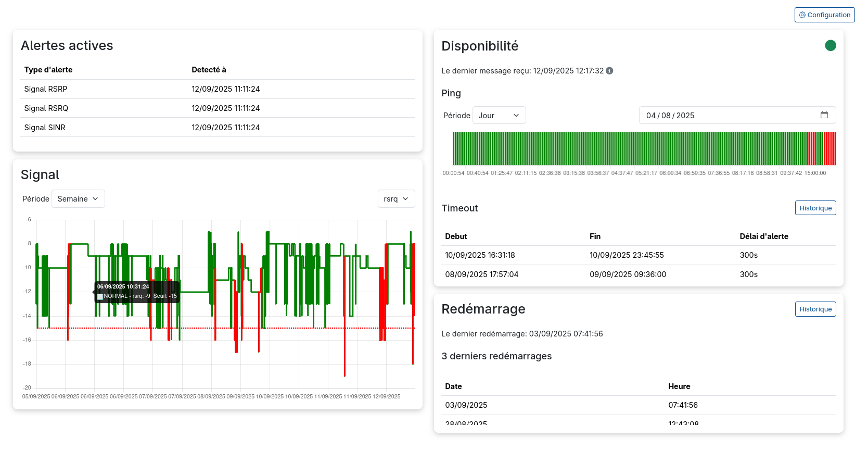868x451 pixels.
Task: Open Redémarrage Historique
Action: pyautogui.click(x=815, y=309)
